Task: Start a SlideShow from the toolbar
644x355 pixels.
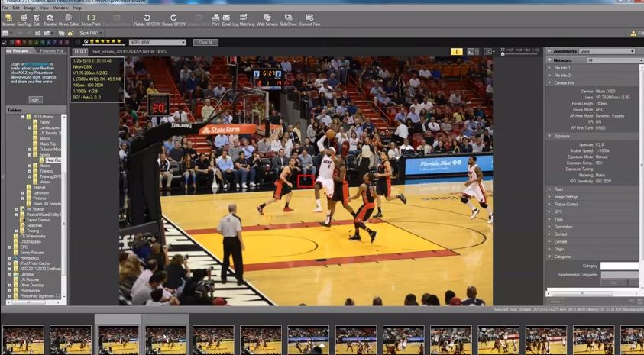Action: pos(288,19)
